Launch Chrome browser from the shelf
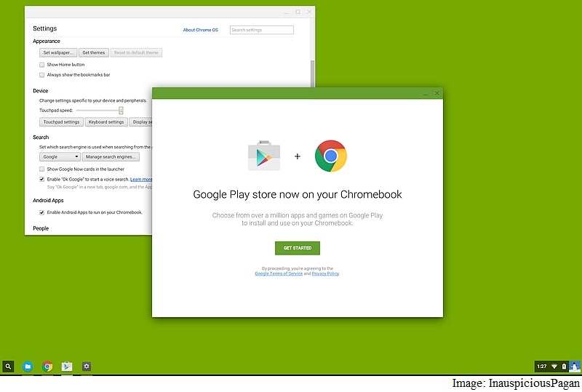 click(47, 367)
